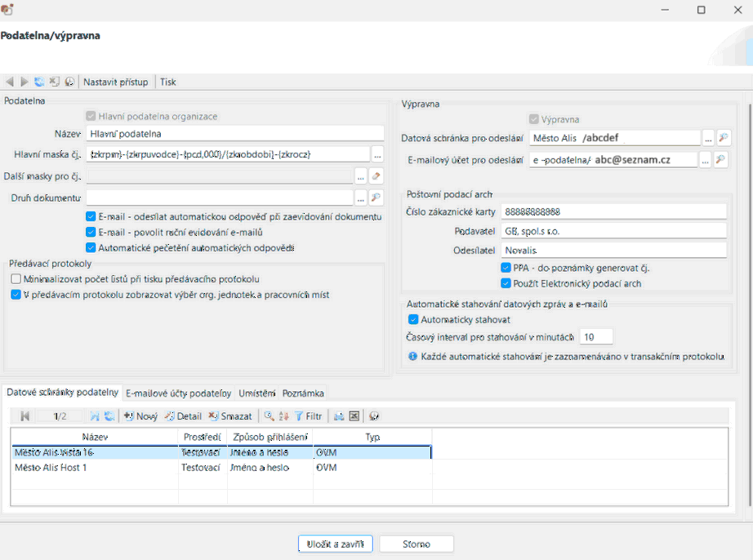Enable Minimalizovat počet listů při tisku checkbox
Image resolution: width=753 pixels, height=560 pixels.
(16, 279)
